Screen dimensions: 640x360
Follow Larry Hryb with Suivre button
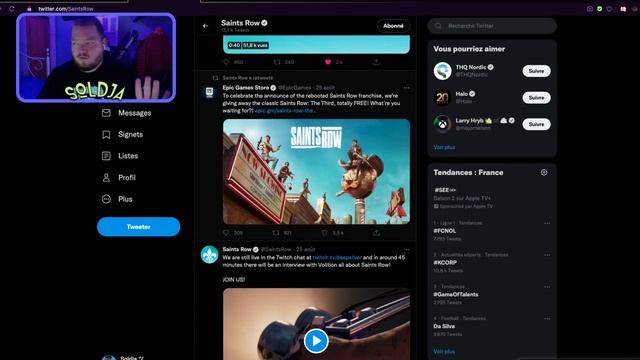536,124
